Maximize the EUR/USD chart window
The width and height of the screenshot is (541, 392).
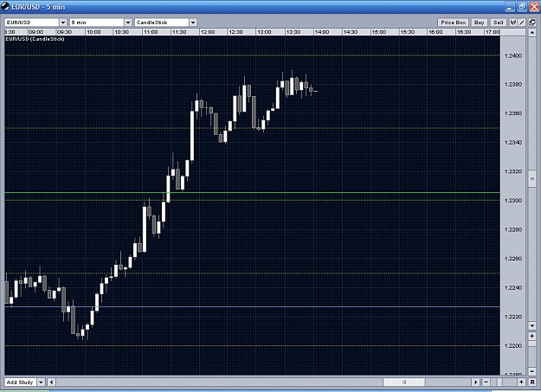click(x=522, y=7)
